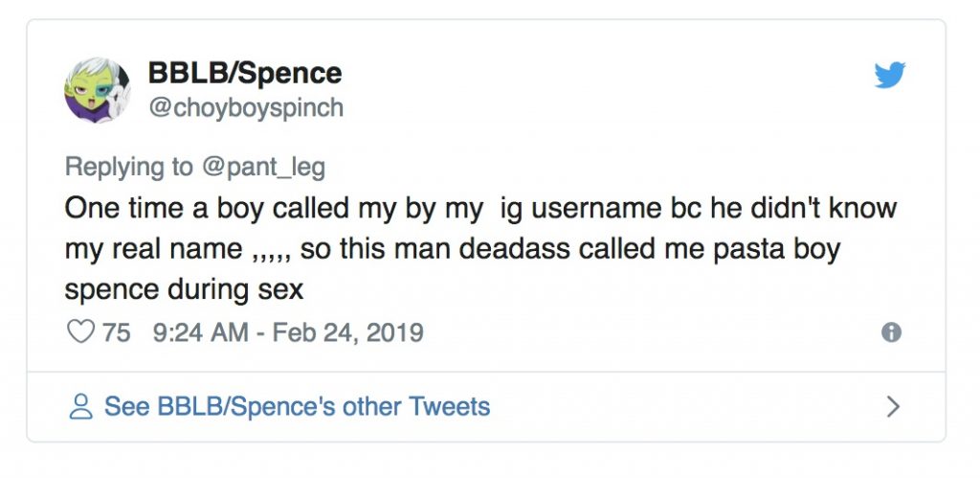Viewport: 980px width, 478px height.
Task: Click 'my real name' in the tweet
Action: [x=153, y=250]
